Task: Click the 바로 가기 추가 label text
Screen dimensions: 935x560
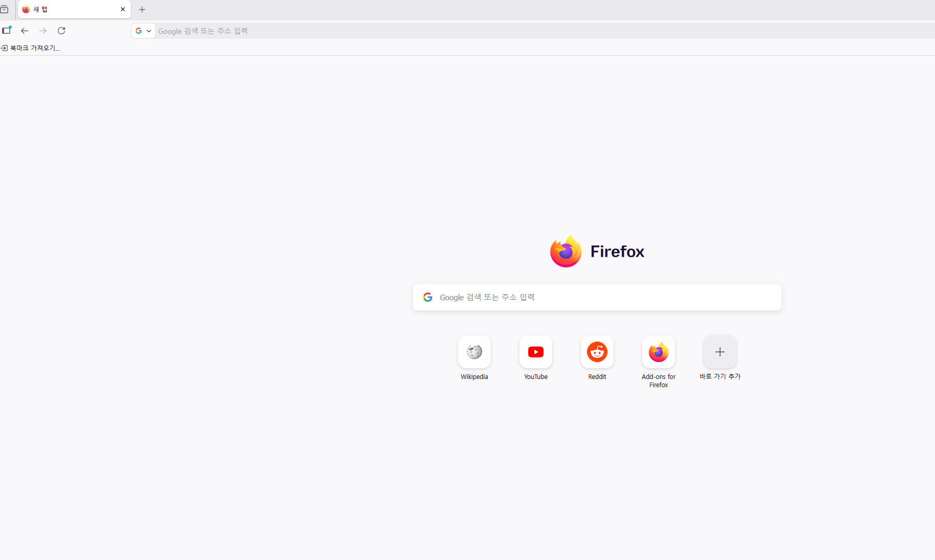Action: coord(720,376)
